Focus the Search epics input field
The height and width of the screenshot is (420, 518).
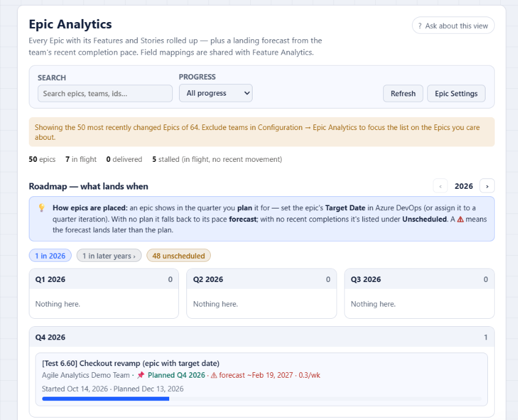coord(105,94)
